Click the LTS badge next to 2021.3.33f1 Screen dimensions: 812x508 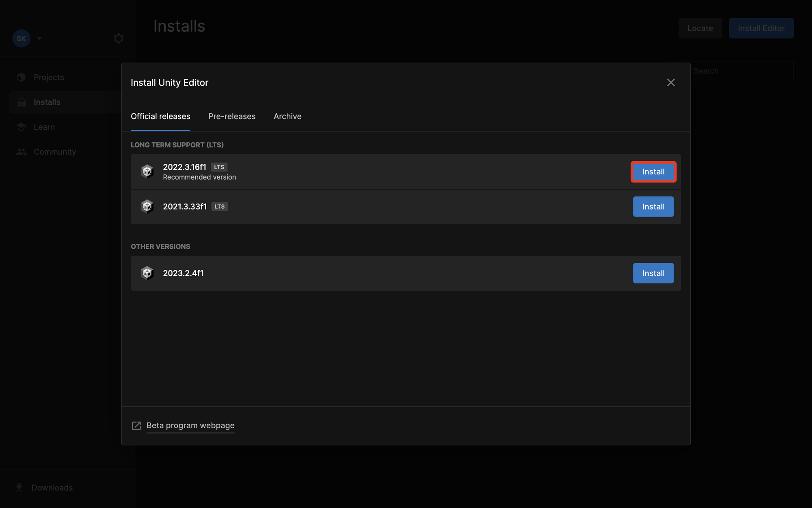[x=220, y=206]
